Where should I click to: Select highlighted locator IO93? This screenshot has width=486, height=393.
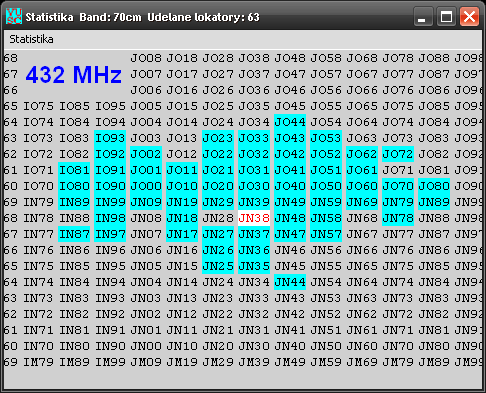point(110,138)
